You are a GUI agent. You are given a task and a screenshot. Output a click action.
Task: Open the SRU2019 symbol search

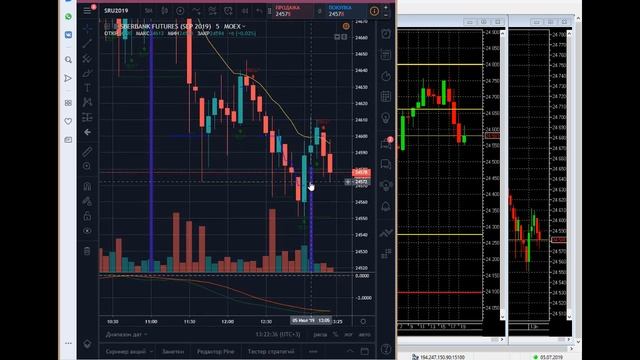pos(116,11)
